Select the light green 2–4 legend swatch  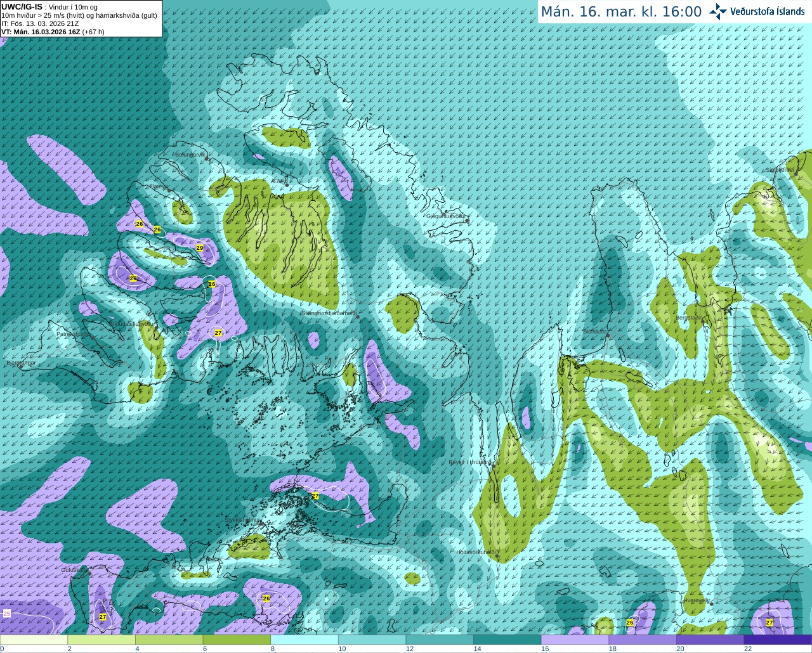point(101,640)
